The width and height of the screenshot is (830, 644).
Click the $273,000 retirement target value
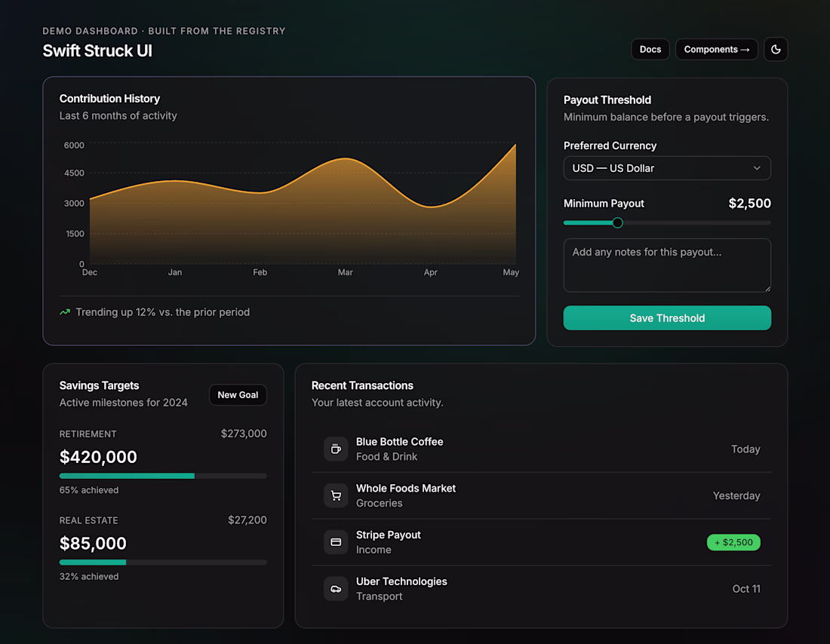tap(244, 434)
